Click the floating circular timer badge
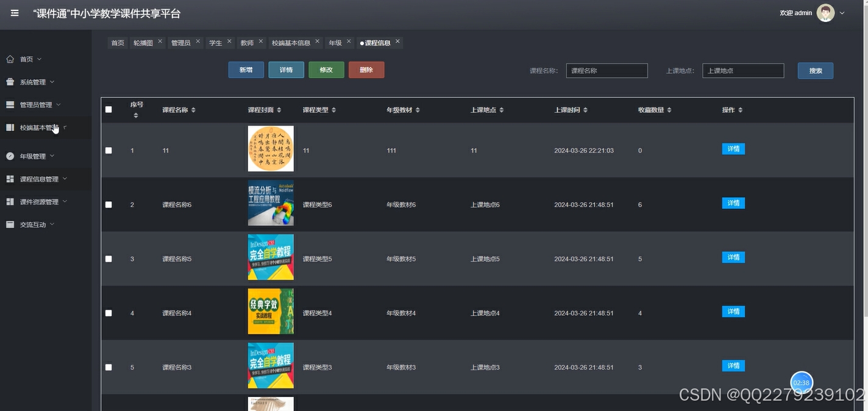Image resolution: width=868 pixels, height=411 pixels. coord(801,382)
